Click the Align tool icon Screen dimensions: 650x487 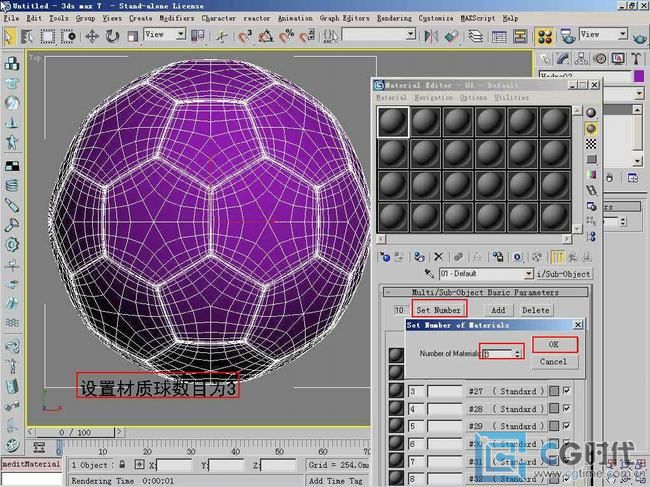[452, 36]
